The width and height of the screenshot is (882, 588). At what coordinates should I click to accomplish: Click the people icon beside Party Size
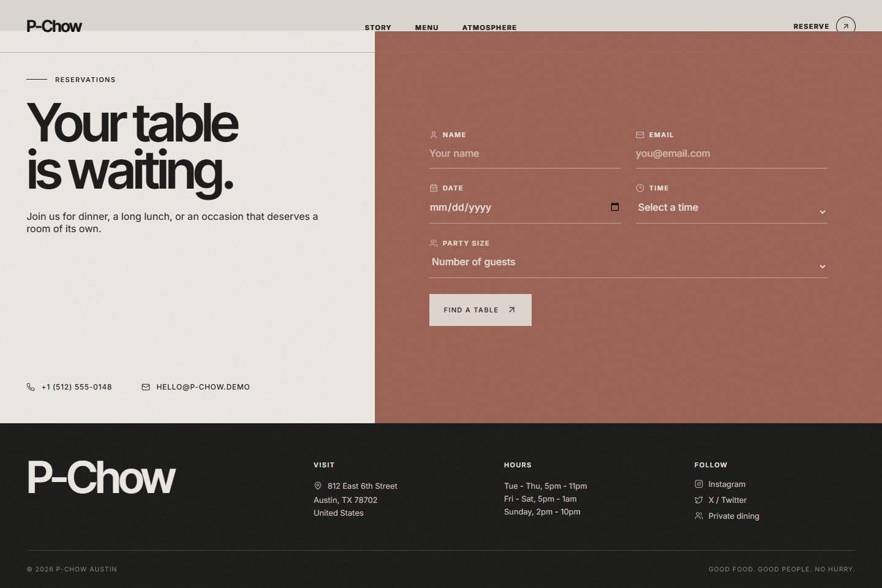coord(434,243)
